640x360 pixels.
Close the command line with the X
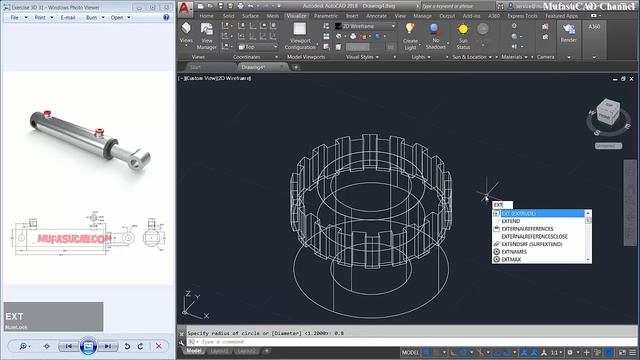pos(182,334)
